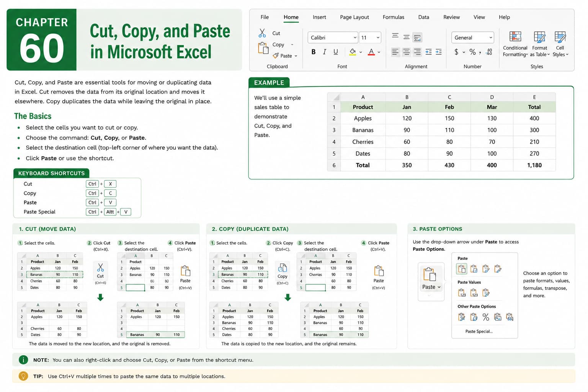
Task: Switch to the Data tab
Action: [423, 17]
